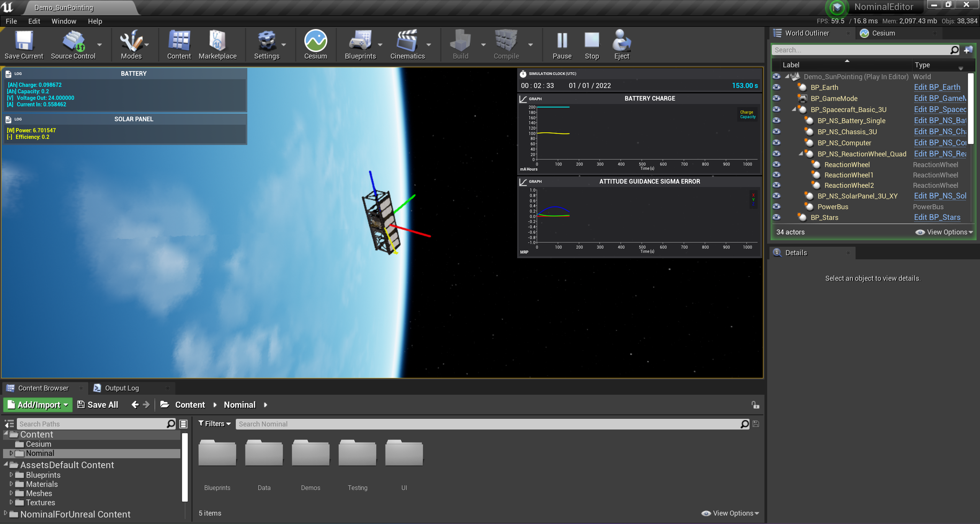Click the World Outliner vertical scrollbar

click(x=970, y=109)
